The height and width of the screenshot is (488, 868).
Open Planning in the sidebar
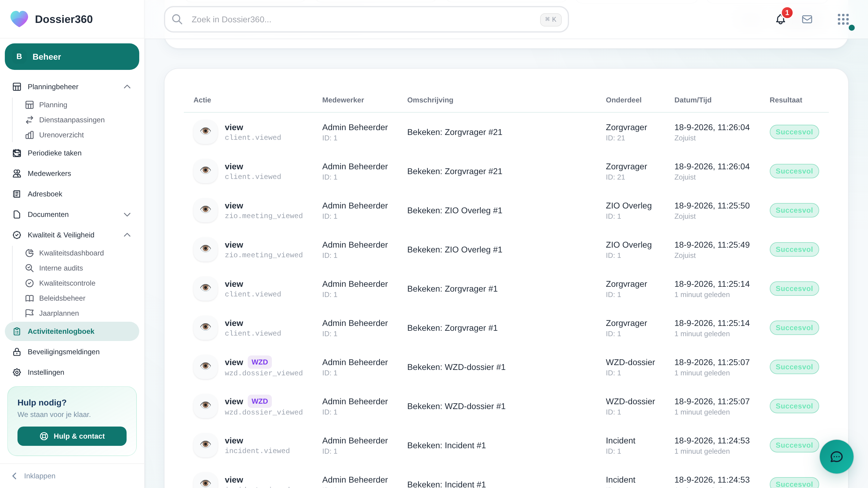(x=53, y=105)
